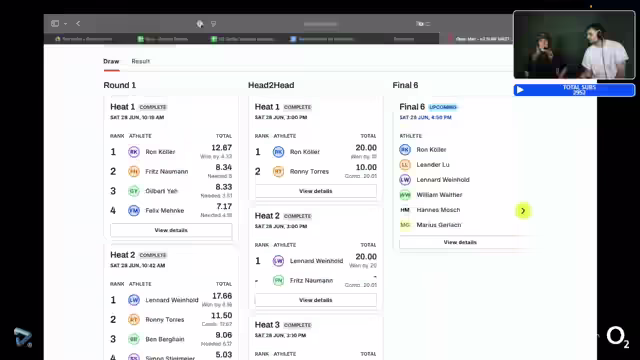This screenshot has height=360, width=640.
Task: Click Ronny Torres avatar in Round 1 Heat 2
Action: (134, 320)
